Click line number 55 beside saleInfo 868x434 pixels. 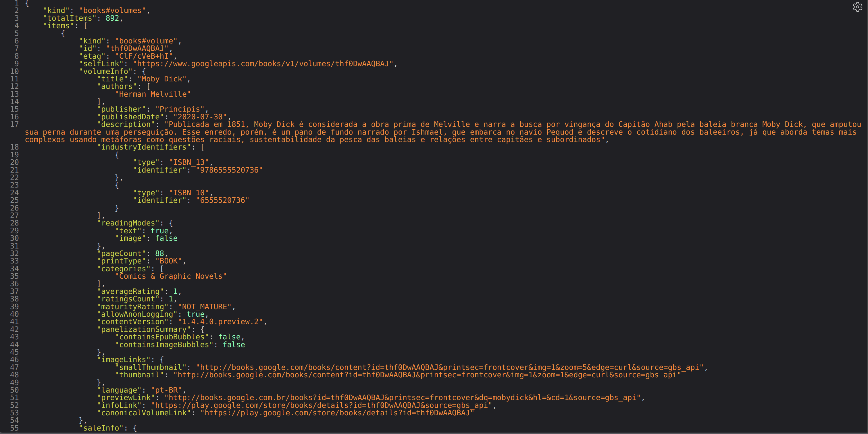click(14, 428)
